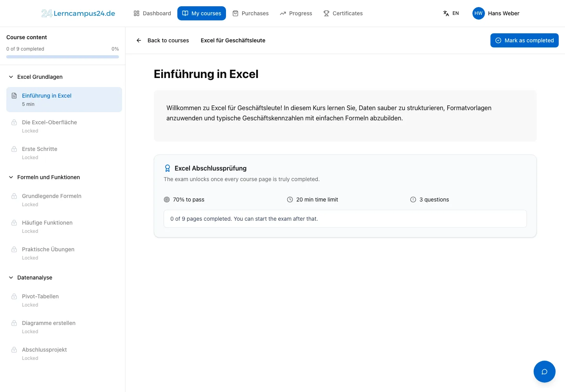Click the 5 min duration label
The height and width of the screenshot is (392, 565).
point(28,104)
